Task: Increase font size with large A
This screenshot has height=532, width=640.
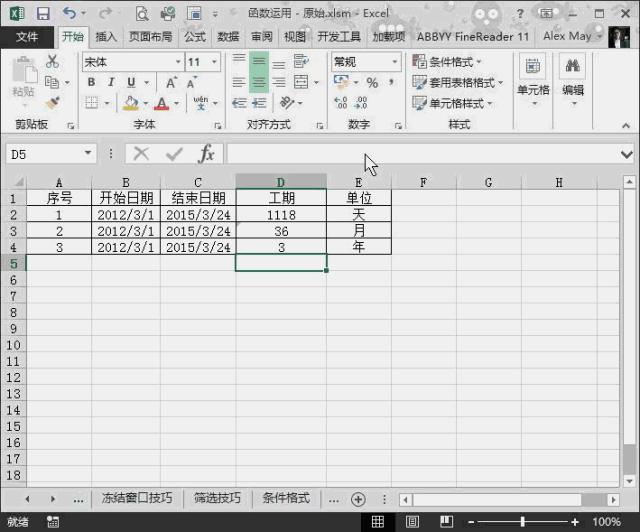Action: 171,83
